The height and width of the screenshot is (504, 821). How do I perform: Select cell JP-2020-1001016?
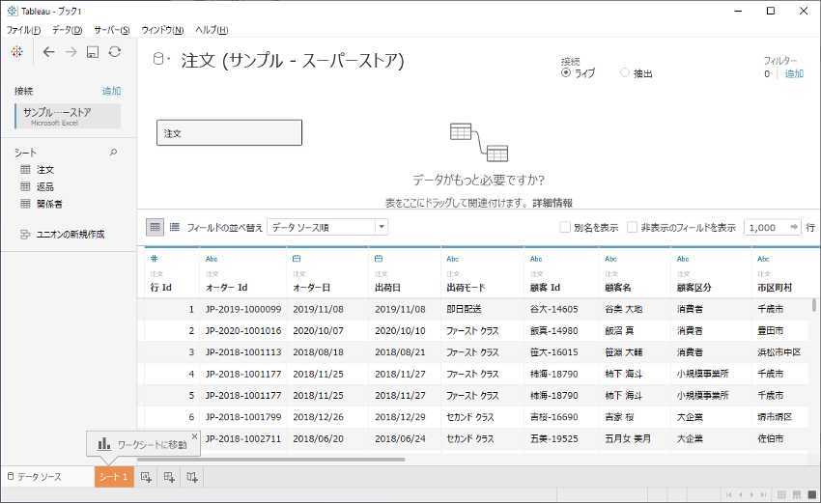coord(243,331)
